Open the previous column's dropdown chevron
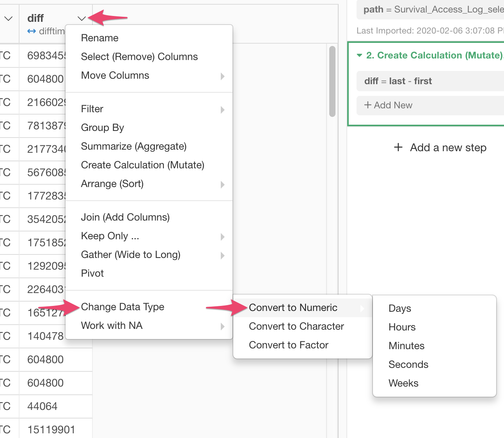 tap(8, 18)
